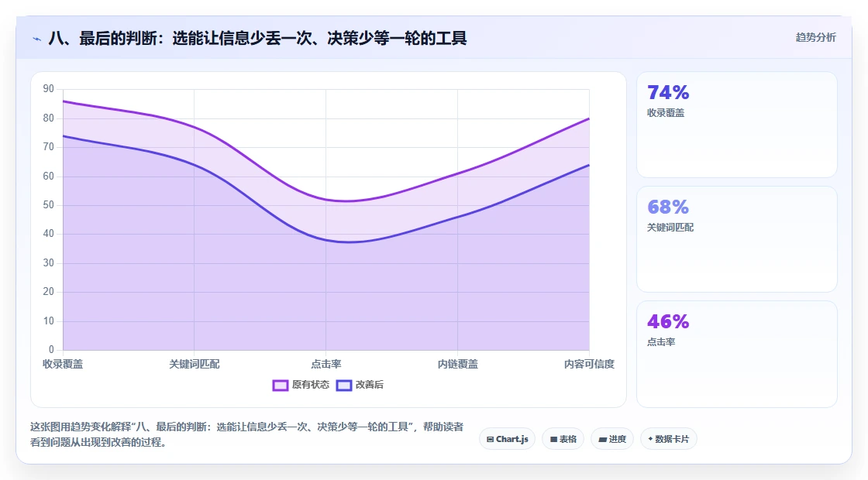The width and height of the screenshot is (868, 480).
Task: Click the 改善后 legend label
Action: pyautogui.click(x=369, y=385)
